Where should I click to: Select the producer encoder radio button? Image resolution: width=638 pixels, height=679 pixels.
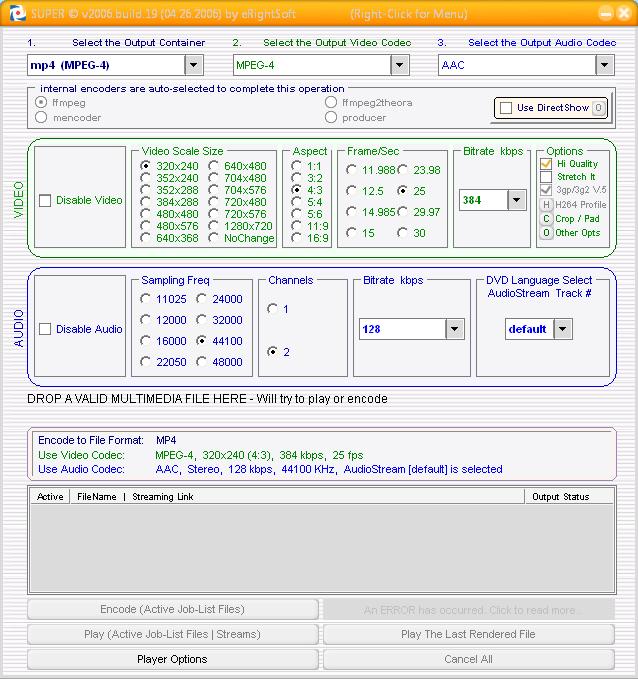pos(331,117)
